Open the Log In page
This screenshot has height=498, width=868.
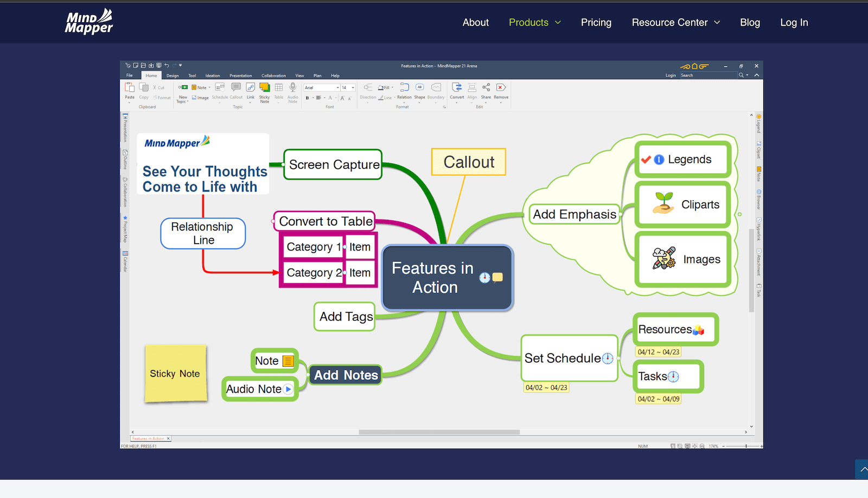pos(794,22)
